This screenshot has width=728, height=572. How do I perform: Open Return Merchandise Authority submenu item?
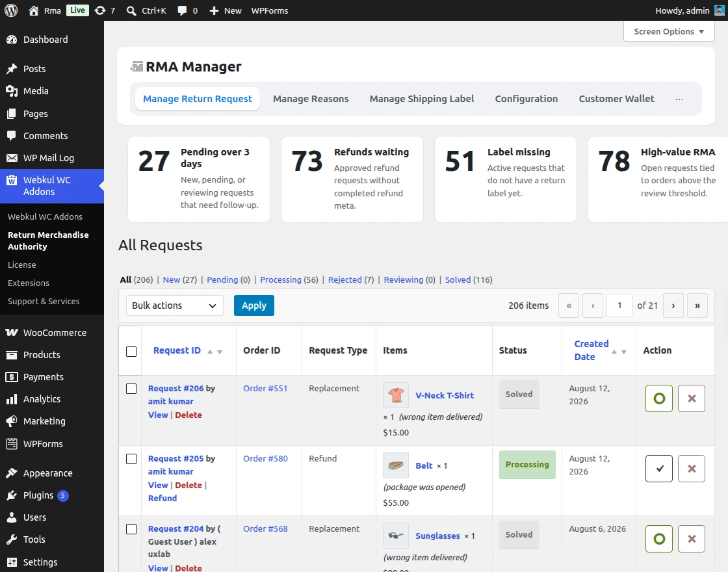[48, 240]
